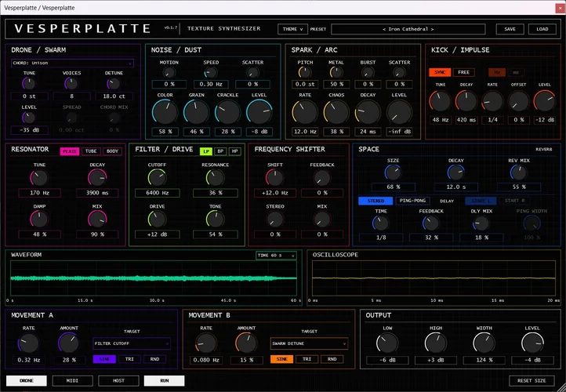The image size is (566, 392).
Task: Click the waveform display area
Action: [x=154, y=278]
